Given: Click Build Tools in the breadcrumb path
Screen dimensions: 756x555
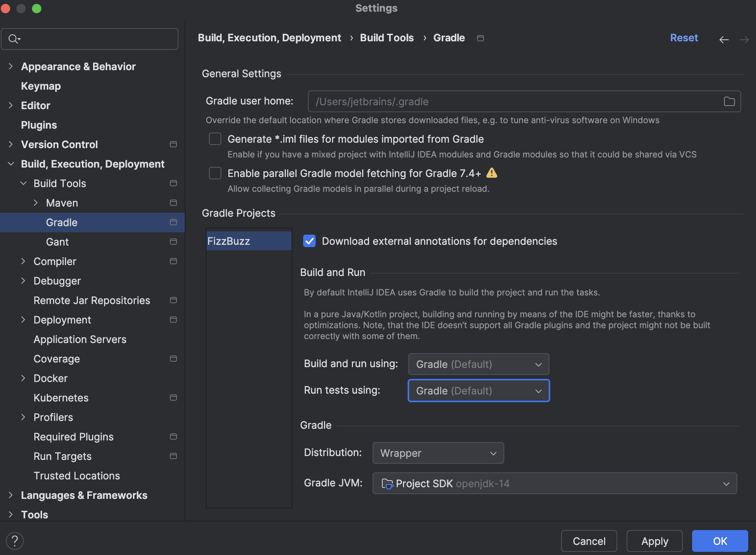Looking at the screenshot, I should [386, 37].
